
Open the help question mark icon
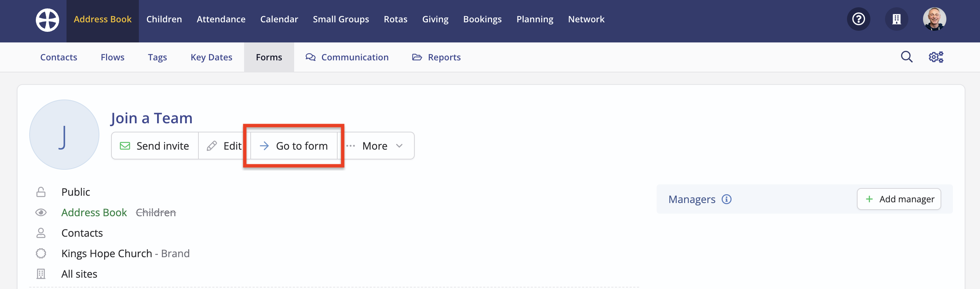pyautogui.click(x=858, y=19)
